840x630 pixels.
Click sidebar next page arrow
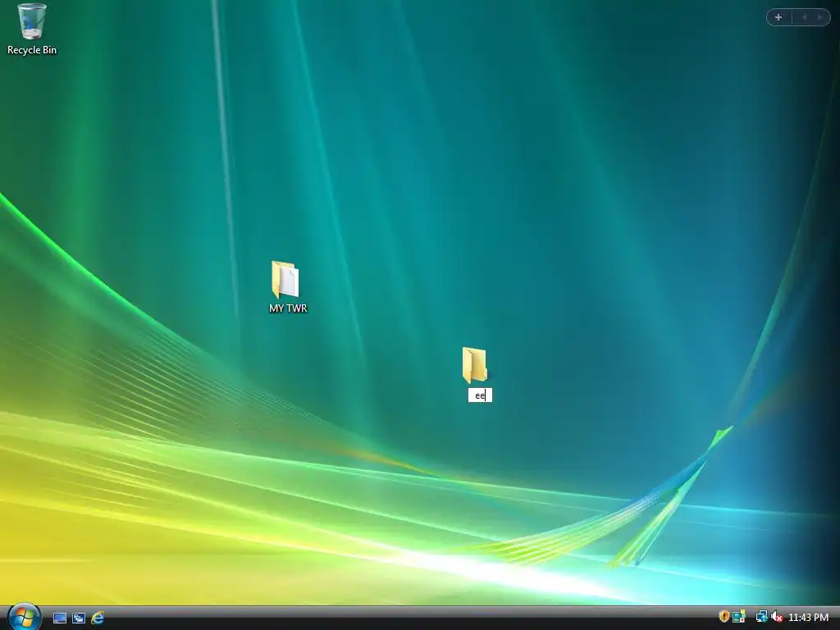pyautogui.click(x=819, y=17)
